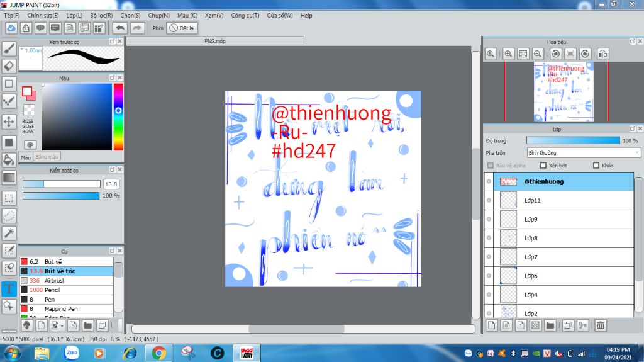
Task: Fit canvas to screen in navigator
Action: coord(523,54)
